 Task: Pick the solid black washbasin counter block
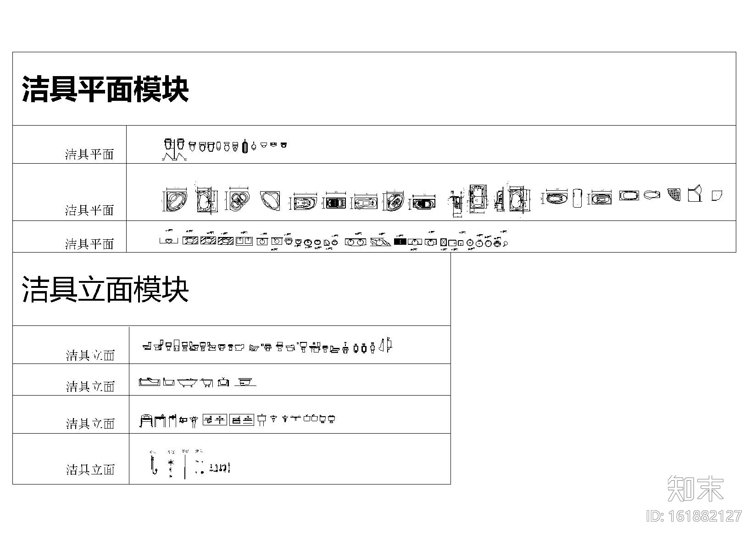[400, 242]
